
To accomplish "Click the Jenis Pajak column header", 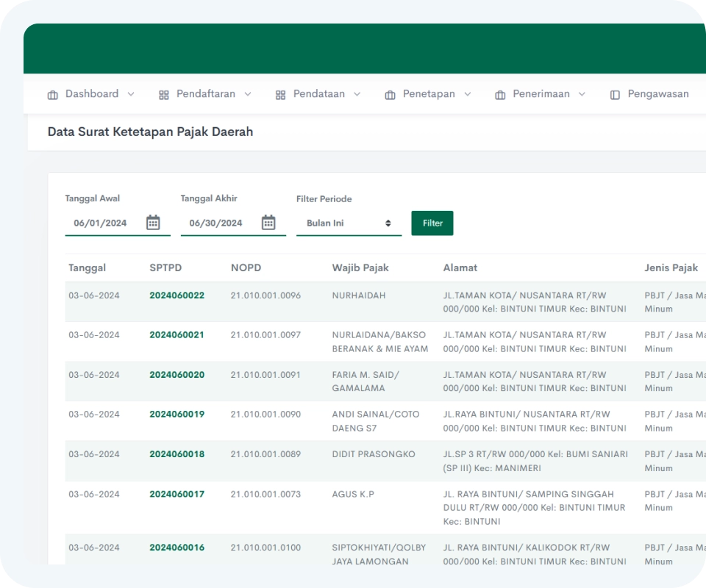I will [x=671, y=268].
